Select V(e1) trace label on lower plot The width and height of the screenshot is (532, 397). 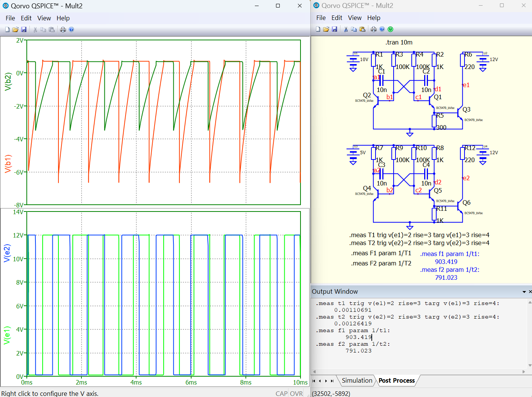point(7,335)
